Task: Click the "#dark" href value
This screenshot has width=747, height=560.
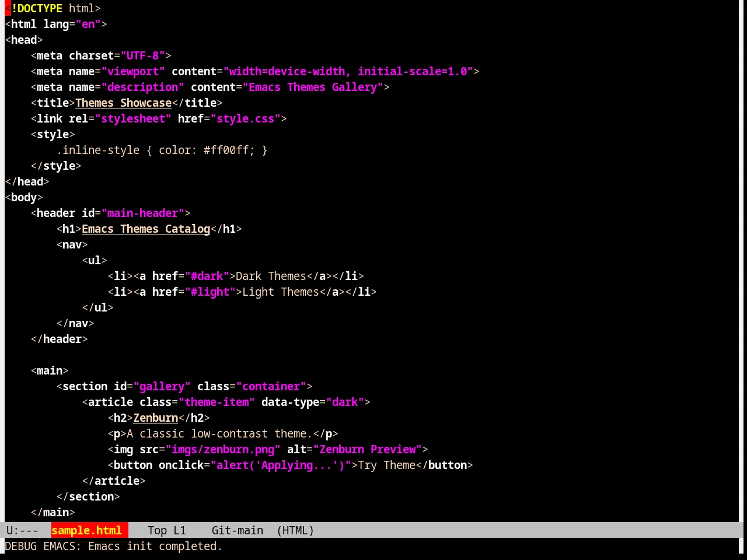Action: 207,276
